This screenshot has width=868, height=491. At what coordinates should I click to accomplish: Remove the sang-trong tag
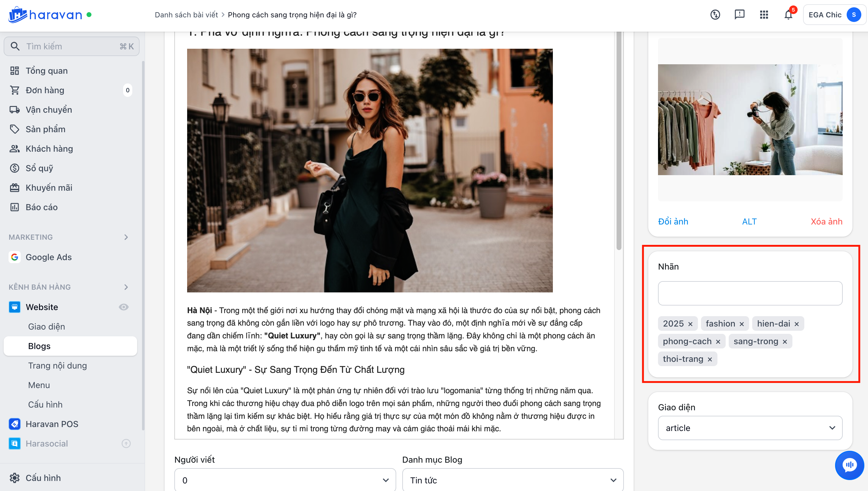coord(785,342)
